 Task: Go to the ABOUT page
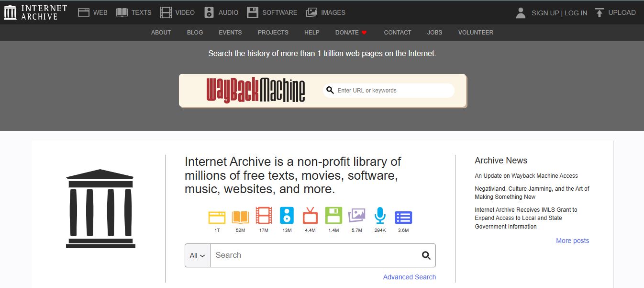(161, 33)
